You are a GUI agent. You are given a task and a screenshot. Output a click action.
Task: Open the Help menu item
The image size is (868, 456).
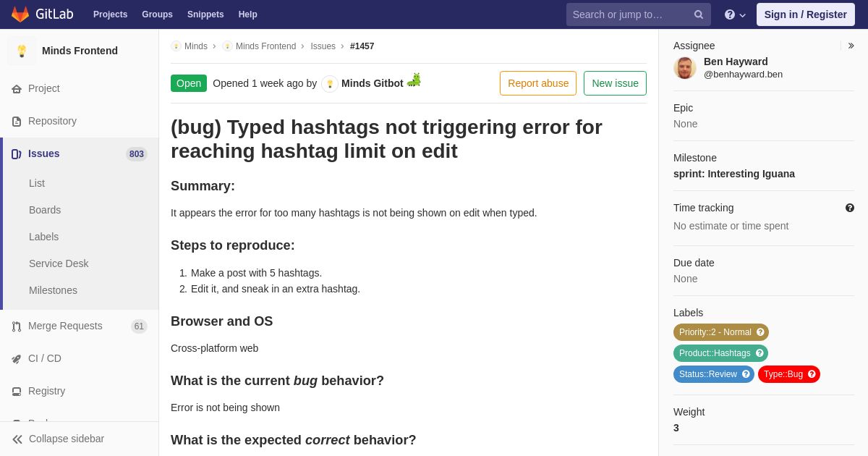tap(248, 14)
